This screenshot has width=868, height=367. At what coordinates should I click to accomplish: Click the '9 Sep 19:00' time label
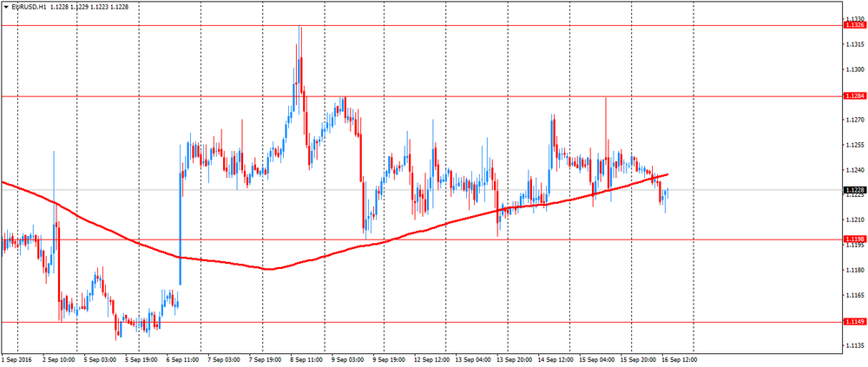click(x=388, y=360)
